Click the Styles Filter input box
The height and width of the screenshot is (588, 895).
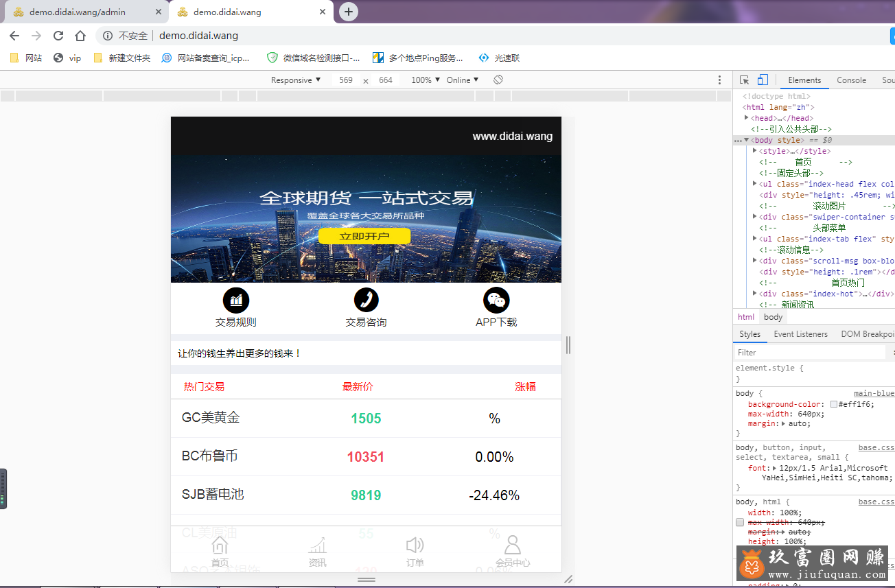pos(810,353)
